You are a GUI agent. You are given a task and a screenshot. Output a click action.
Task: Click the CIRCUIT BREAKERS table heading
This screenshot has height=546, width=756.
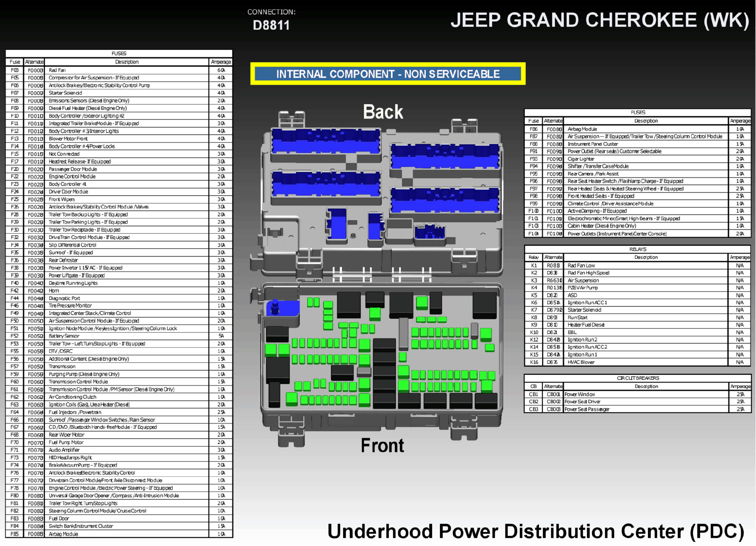pos(638,378)
